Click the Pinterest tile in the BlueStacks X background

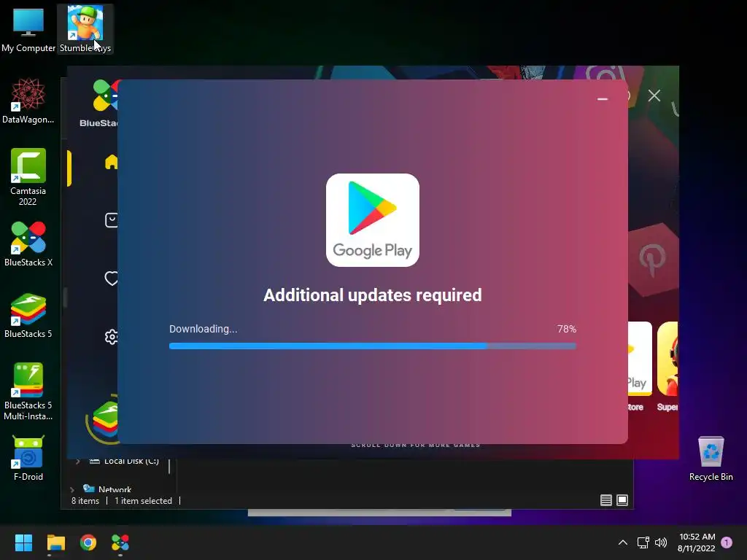click(x=653, y=260)
